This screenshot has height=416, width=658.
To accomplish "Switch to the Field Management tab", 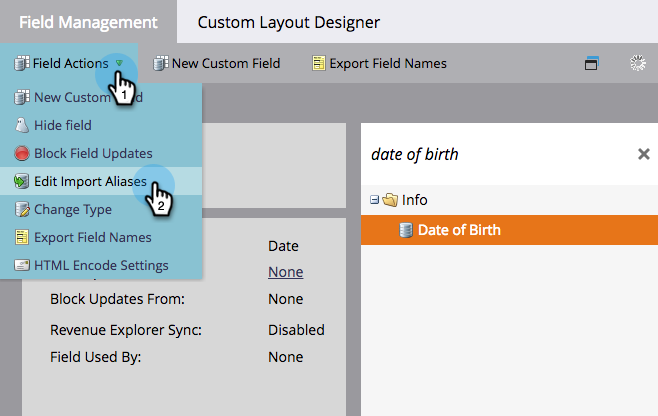I will pos(88,22).
